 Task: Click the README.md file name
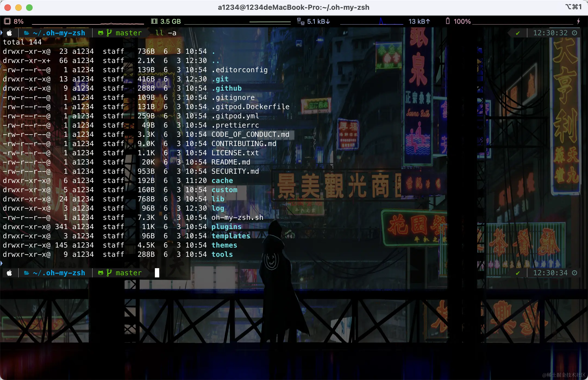coord(231,162)
